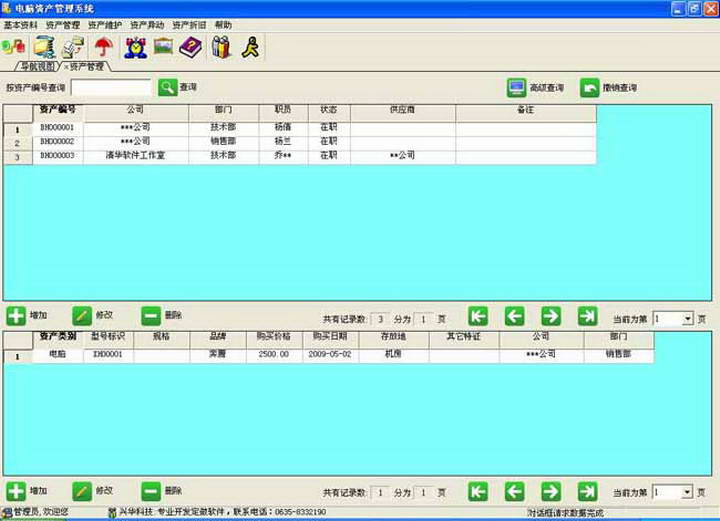Go to next page of asset category list

click(x=551, y=492)
